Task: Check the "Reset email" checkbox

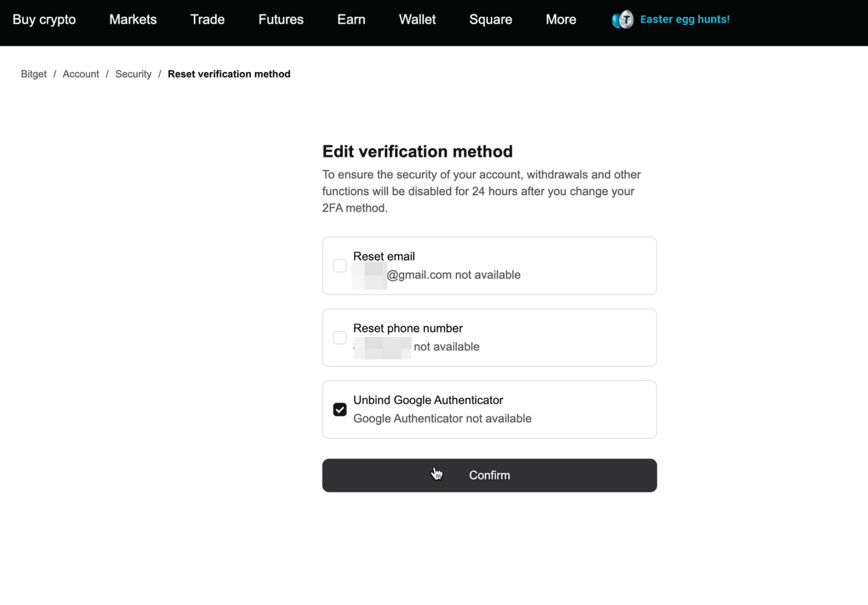Action: 339,265
